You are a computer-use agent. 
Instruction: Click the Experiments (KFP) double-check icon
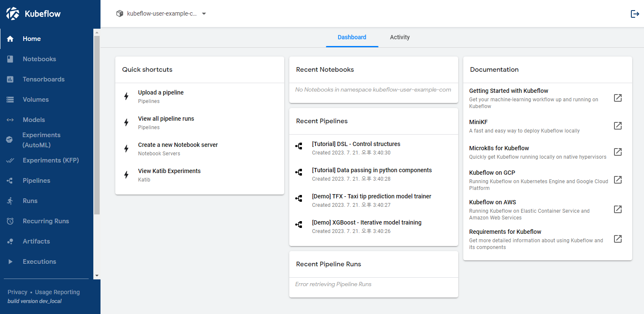(11, 160)
